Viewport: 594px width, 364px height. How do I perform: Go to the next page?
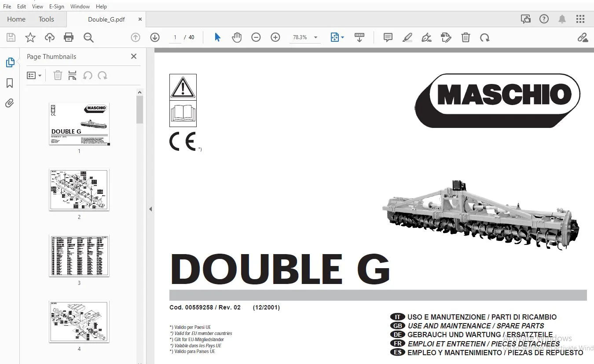pos(155,37)
